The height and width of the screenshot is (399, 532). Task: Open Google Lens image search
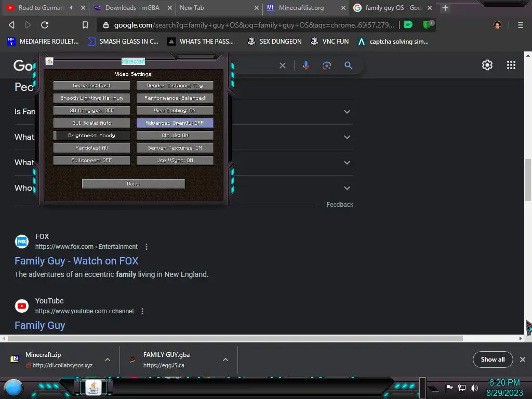click(x=326, y=65)
